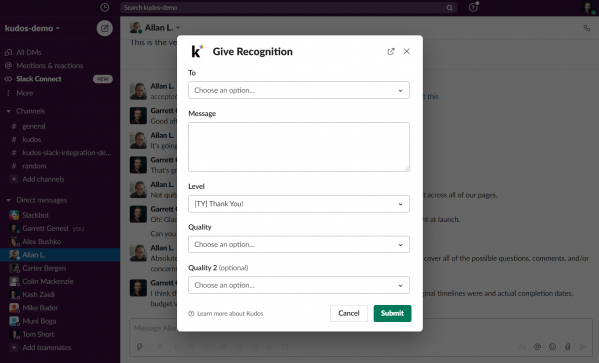Screen dimensions: 599x363
Task: Click into the Message text area
Action: point(299,147)
